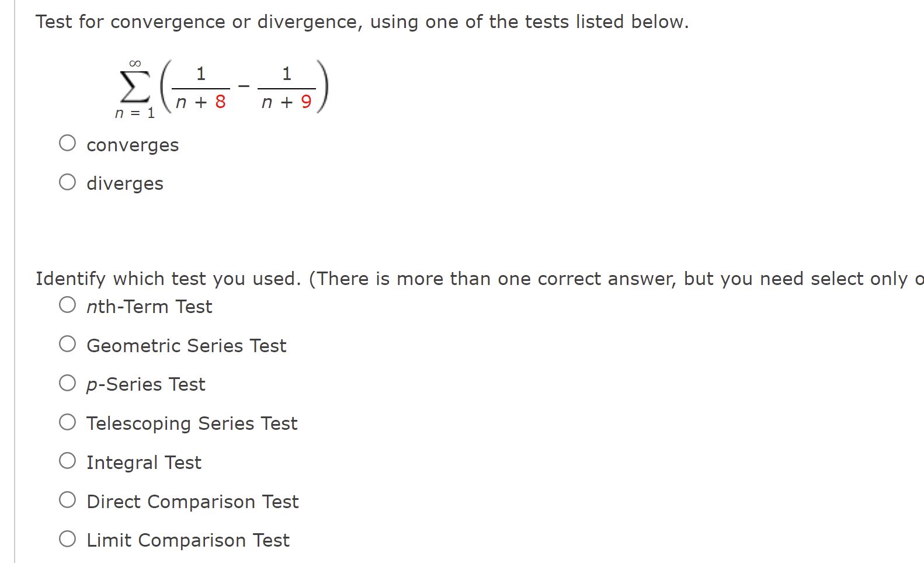The height and width of the screenshot is (563, 924).
Task: Click the Direct Comparison Test label
Action: point(192,501)
